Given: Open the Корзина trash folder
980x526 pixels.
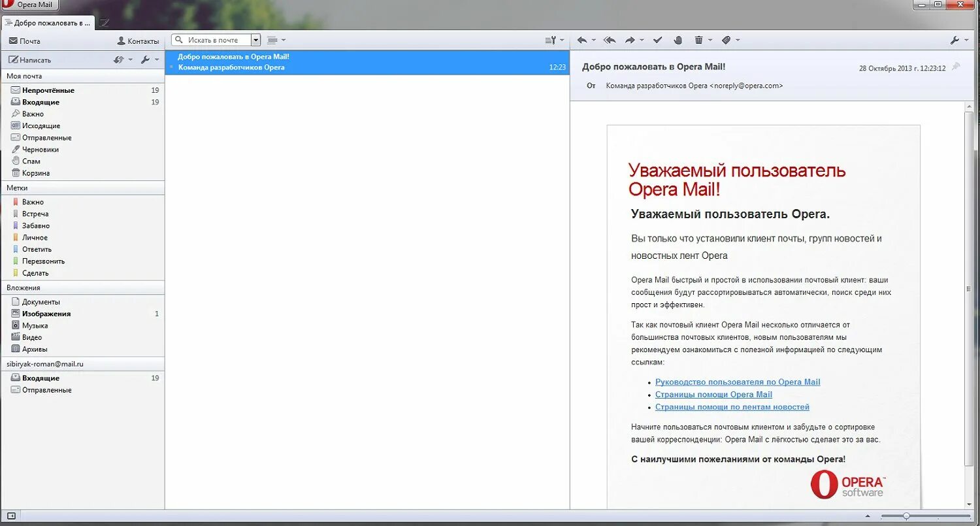Looking at the screenshot, I should [x=82, y=173].
